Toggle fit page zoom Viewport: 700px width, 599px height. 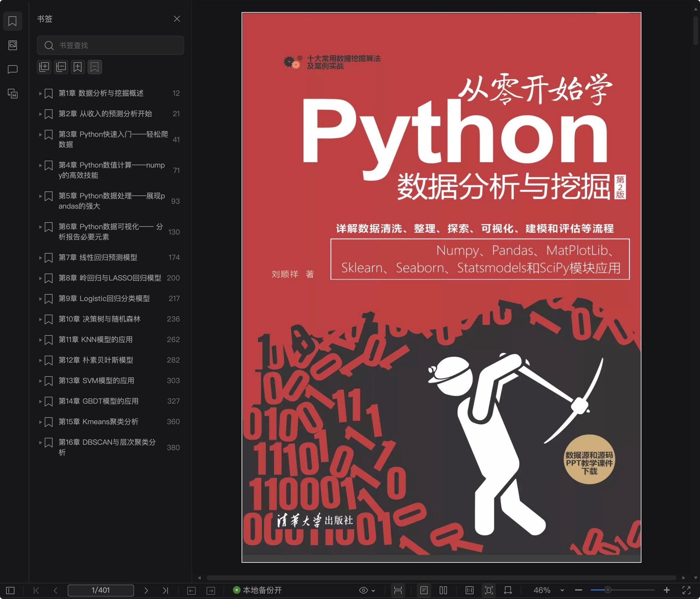(489, 590)
